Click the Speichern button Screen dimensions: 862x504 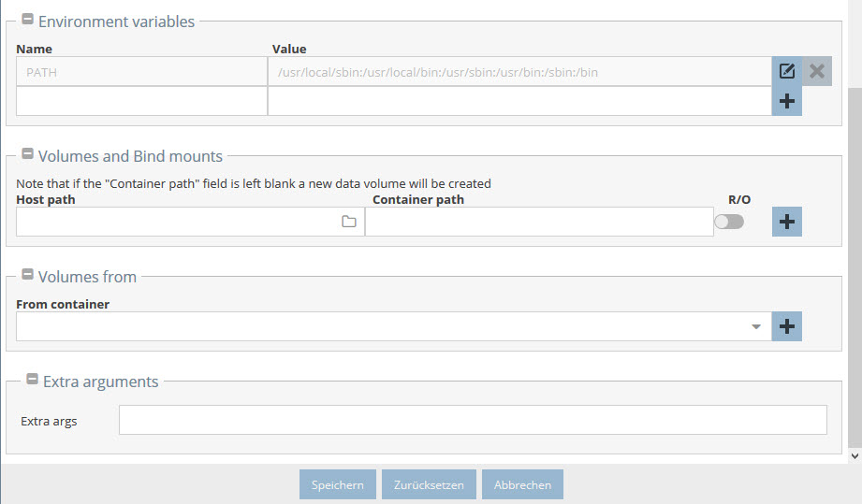pos(338,484)
